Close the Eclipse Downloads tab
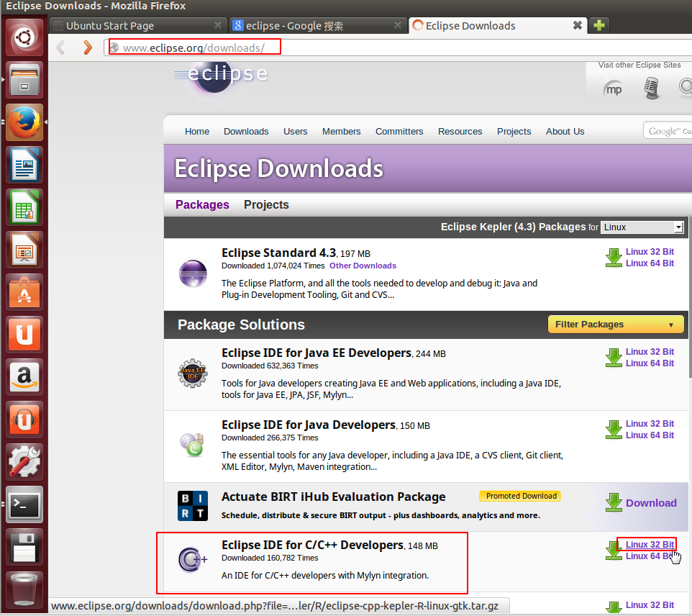 coord(577,25)
